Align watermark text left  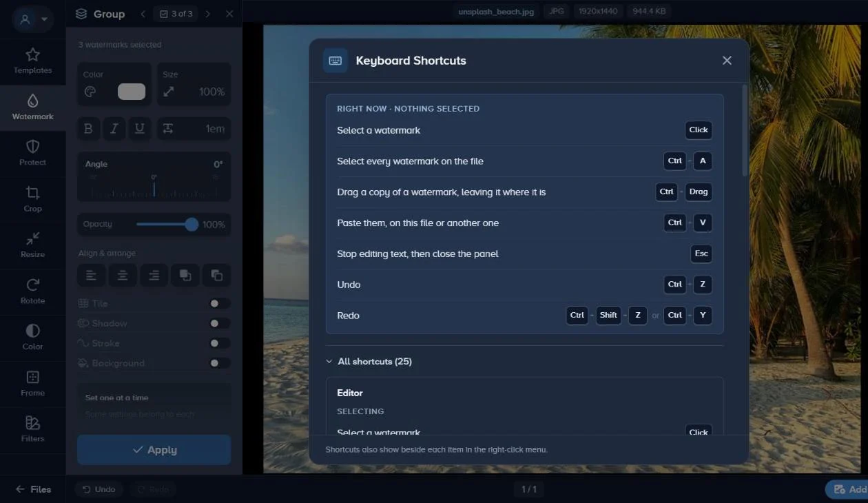tap(91, 276)
